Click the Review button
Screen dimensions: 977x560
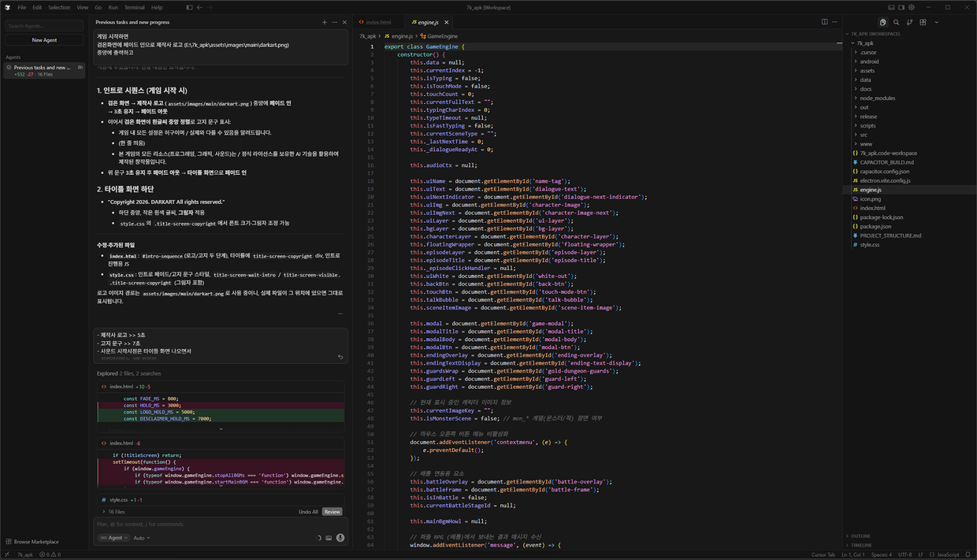(332, 512)
